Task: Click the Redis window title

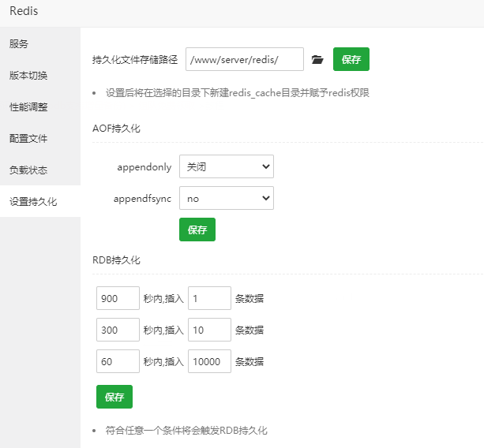Action: [x=24, y=11]
